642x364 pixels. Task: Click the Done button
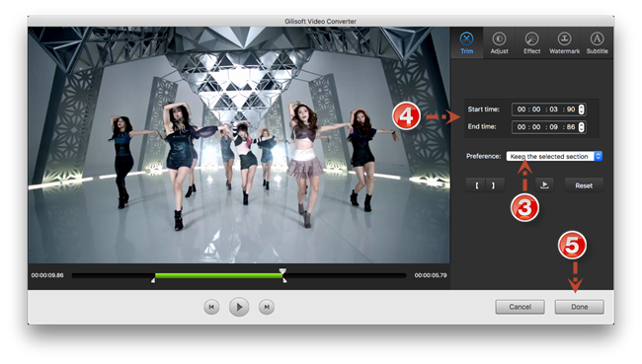(580, 307)
